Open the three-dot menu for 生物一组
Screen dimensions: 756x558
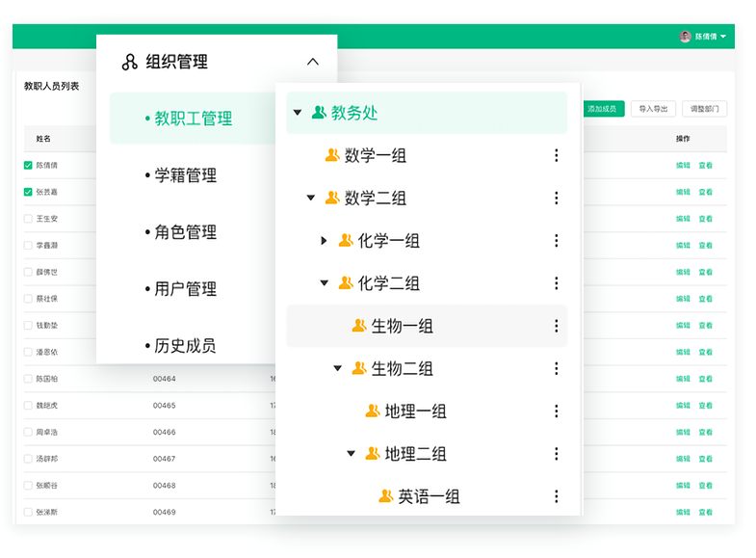click(x=556, y=326)
